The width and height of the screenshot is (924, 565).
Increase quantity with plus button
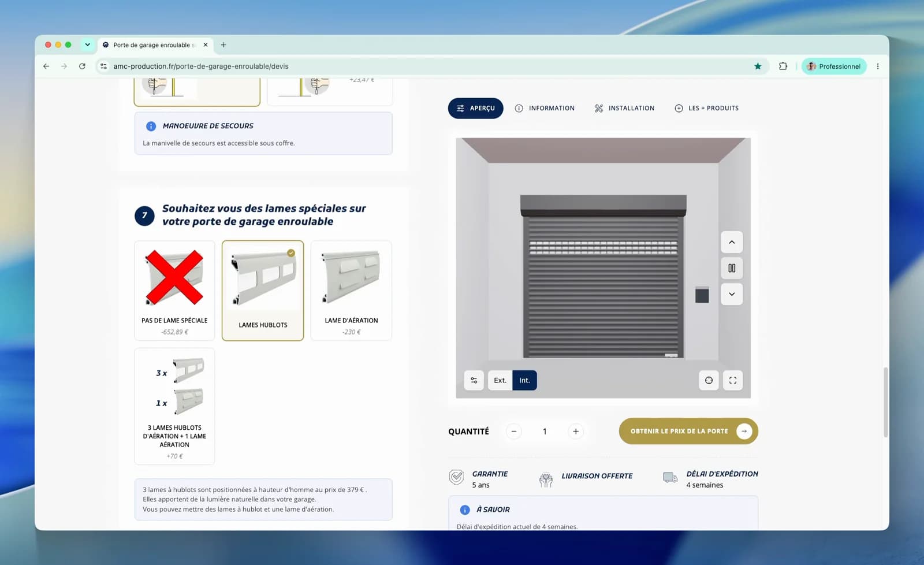pyautogui.click(x=576, y=432)
